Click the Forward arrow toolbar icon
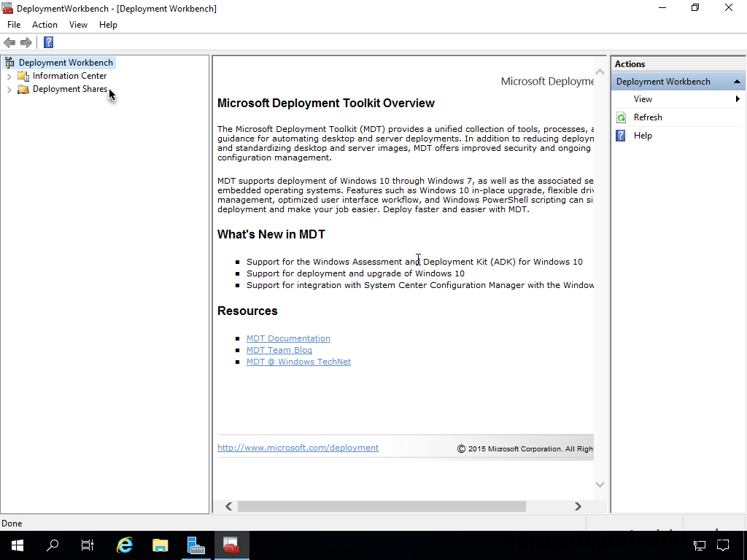 click(26, 42)
